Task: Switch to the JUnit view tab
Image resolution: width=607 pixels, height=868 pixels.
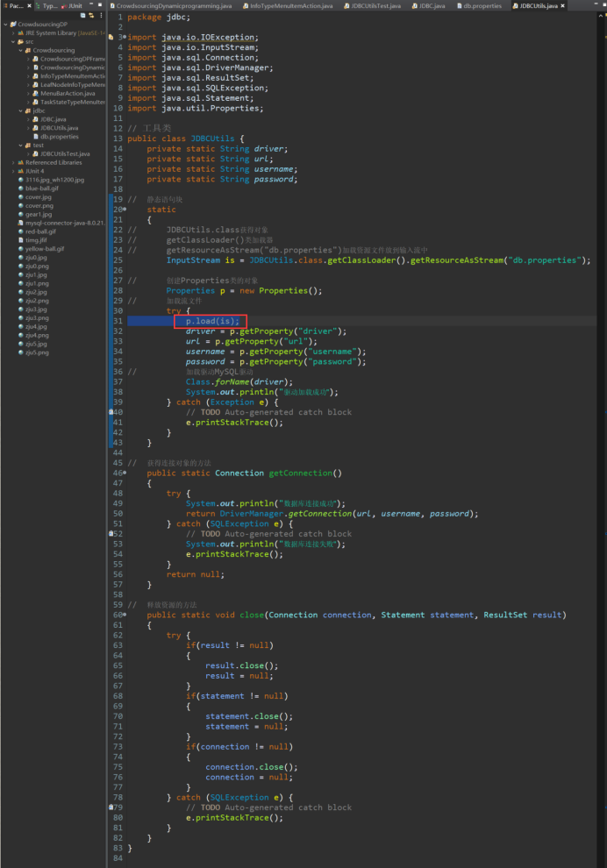Action: click(71, 5)
